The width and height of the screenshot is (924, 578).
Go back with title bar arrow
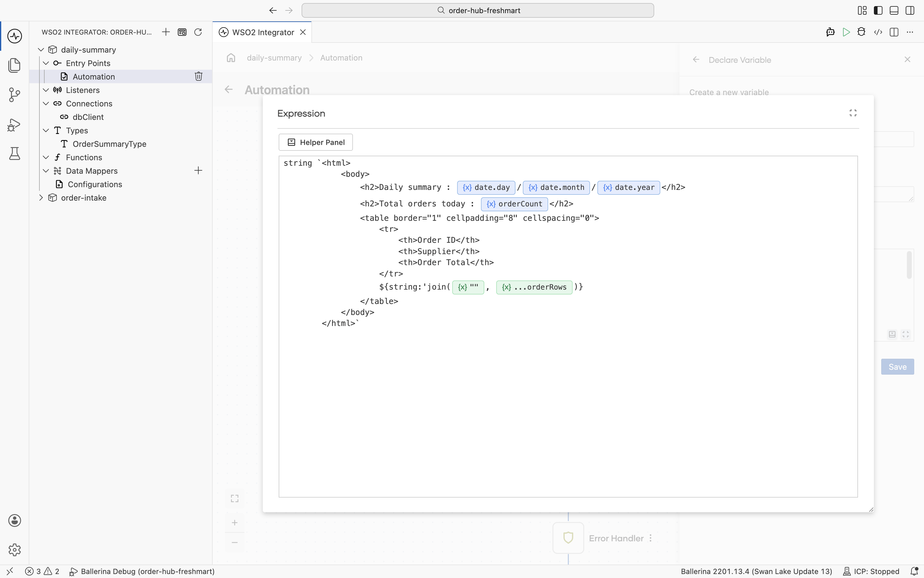pyautogui.click(x=273, y=10)
